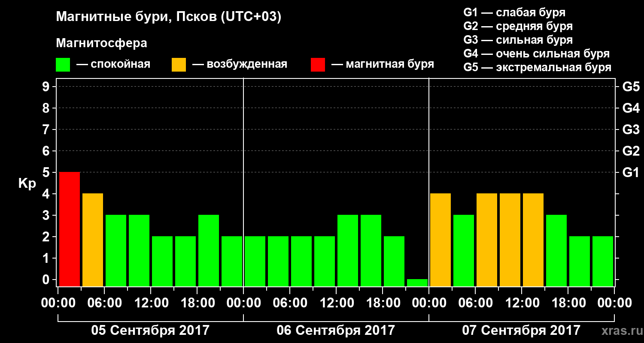Screen dimensions: 644x343
Task: Click the chart title 'Магнитные бури, Псков (UTC+03)'
Action: pyautogui.click(x=169, y=17)
